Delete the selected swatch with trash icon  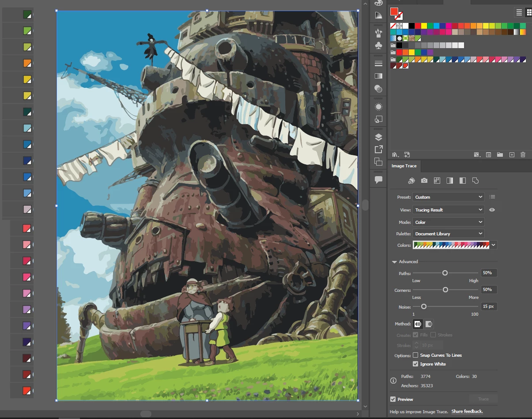[x=523, y=155]
